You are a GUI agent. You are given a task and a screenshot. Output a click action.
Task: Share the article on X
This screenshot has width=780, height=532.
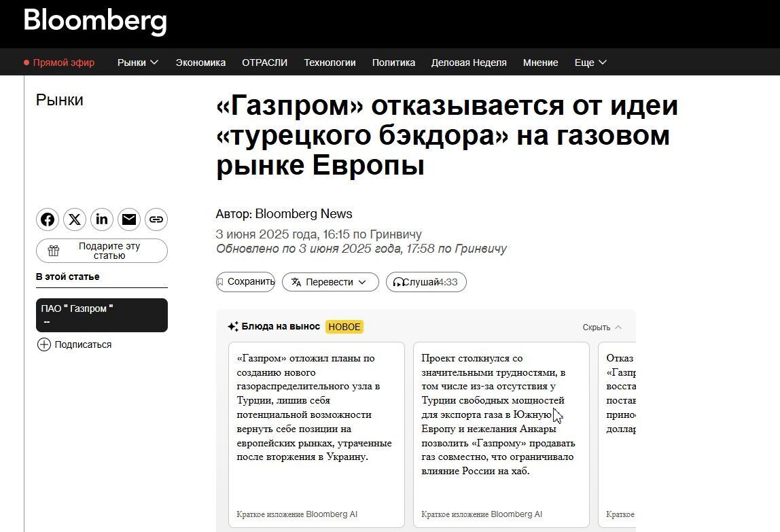coord(75,219)
